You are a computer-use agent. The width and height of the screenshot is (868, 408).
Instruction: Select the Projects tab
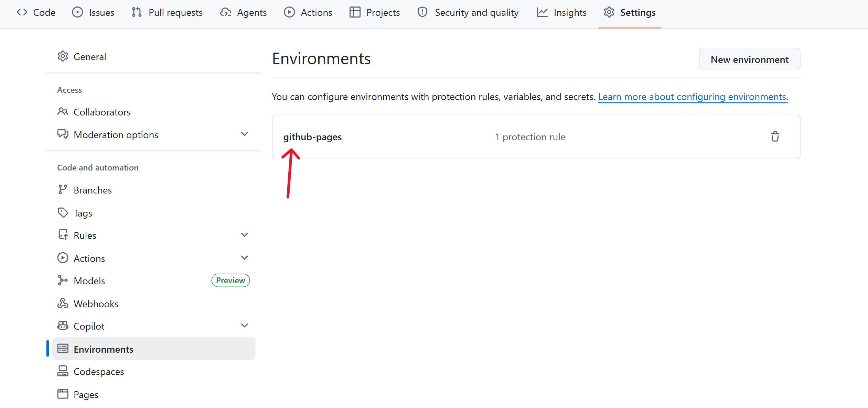tap(375, 12)
